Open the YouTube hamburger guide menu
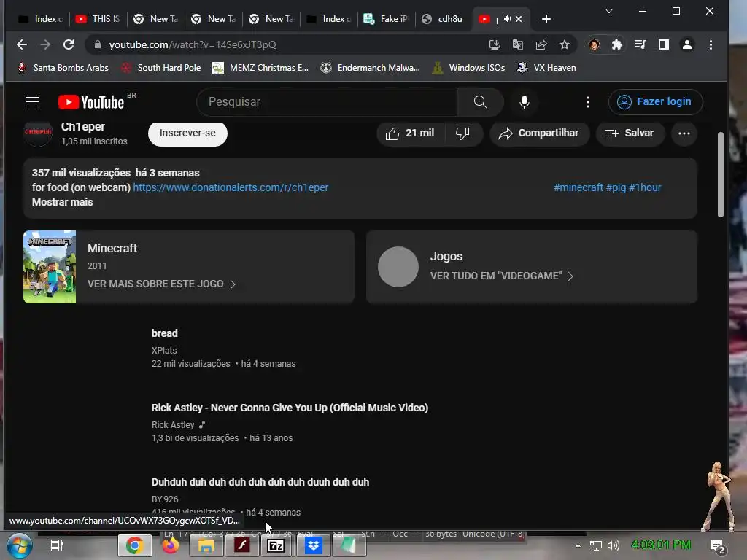This screenshot has height=560, width=747. coord(32,102)
